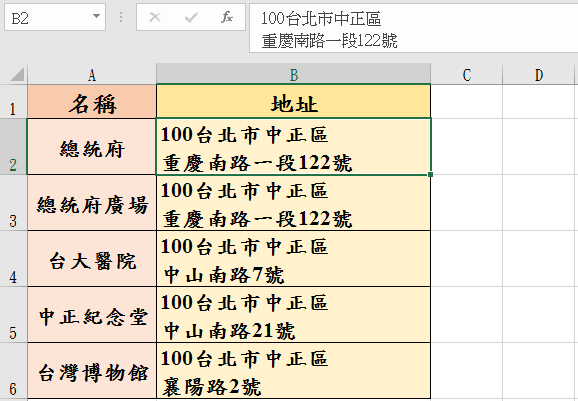Click empty cell D6

tap(539, 371)
